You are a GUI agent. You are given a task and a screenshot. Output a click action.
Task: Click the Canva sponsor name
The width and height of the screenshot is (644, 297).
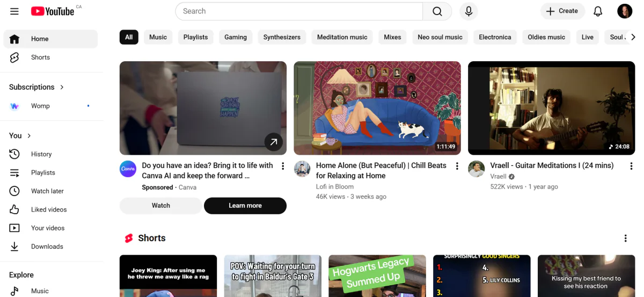(188, 187)
